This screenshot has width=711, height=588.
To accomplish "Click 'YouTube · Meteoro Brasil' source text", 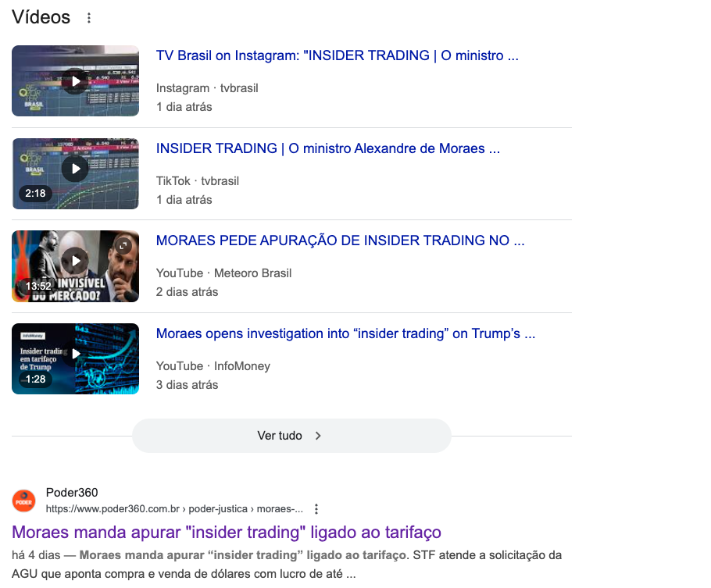I will pyautogui.click(x=223, y=273).
